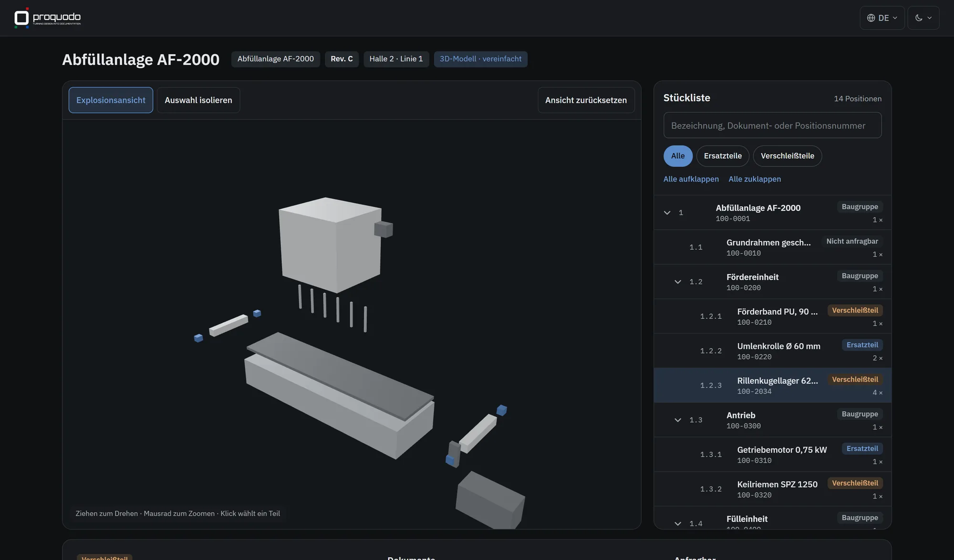Collapse the Abfüllanlage AF-2000 tree node chevron

coord(667,213)
